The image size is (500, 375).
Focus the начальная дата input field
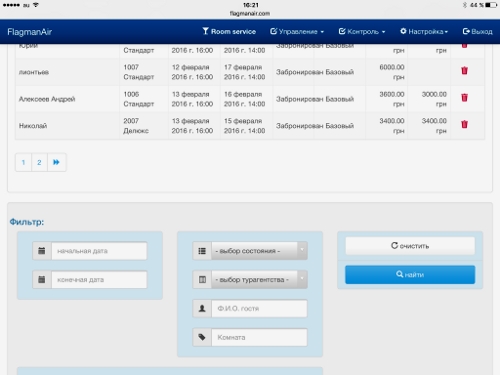(99, 251)
